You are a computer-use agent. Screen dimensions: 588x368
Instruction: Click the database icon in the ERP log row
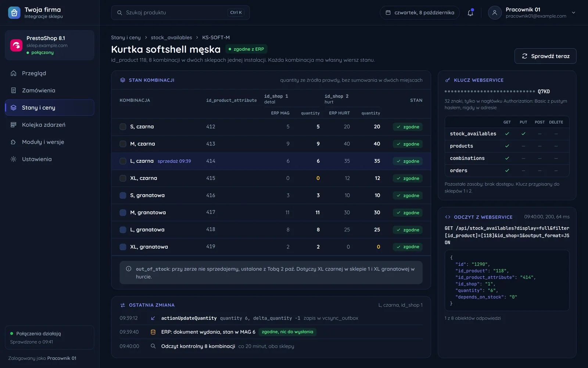pos(153,332)
